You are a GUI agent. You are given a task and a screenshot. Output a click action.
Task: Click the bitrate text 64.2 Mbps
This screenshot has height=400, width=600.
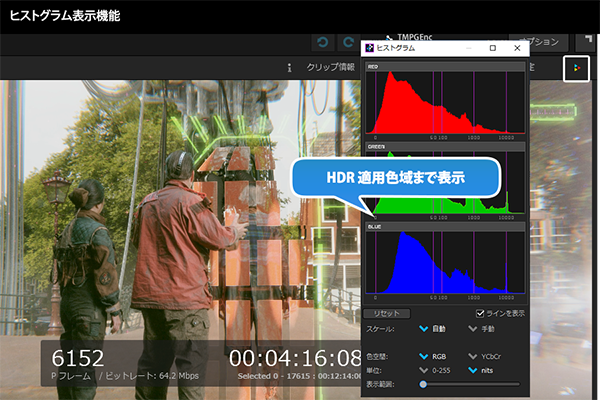(178, 376)
